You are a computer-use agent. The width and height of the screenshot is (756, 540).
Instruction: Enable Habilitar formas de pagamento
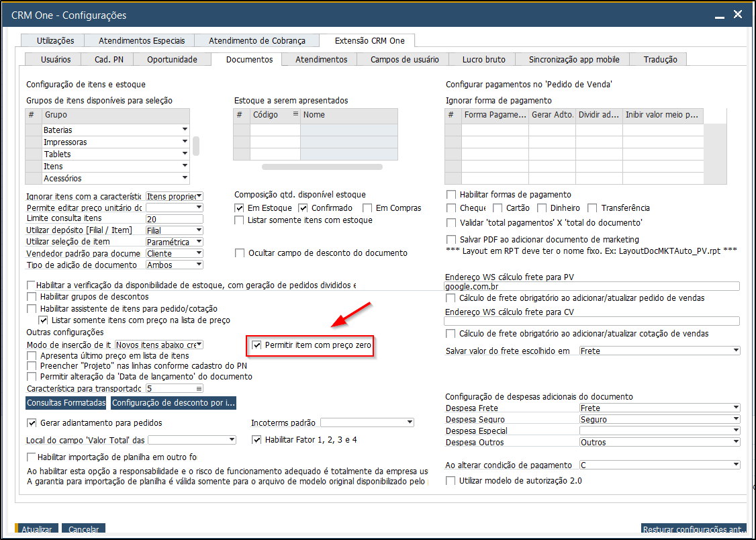click(451, 195)
